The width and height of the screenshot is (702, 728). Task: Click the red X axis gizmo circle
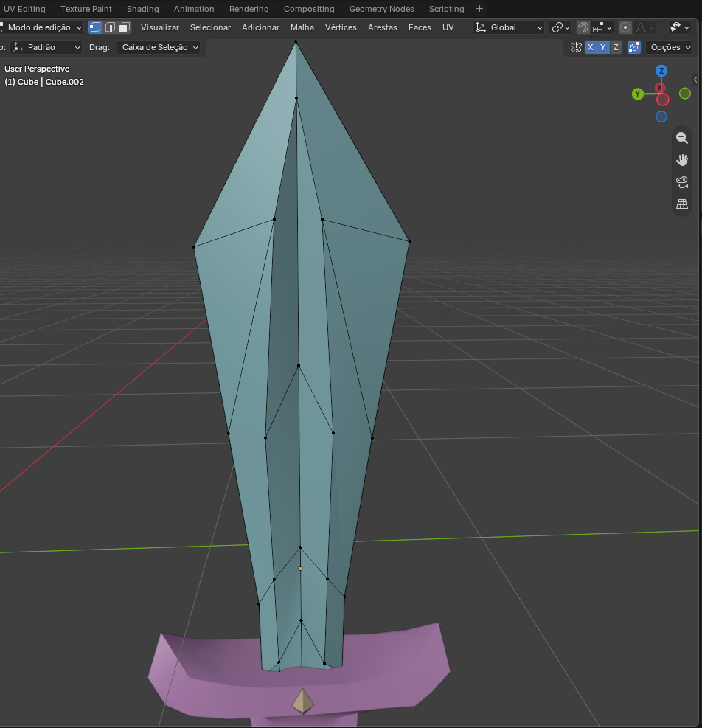[x=662, y=100]
